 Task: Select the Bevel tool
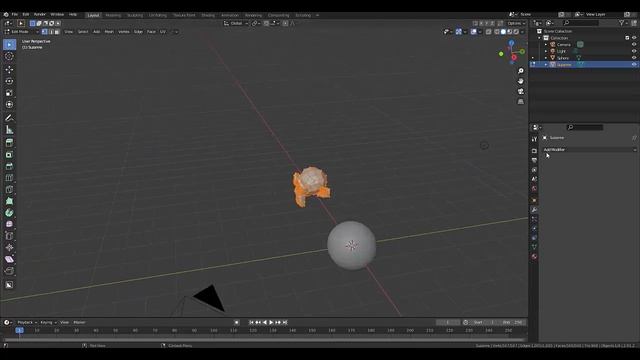pos(9,166)
